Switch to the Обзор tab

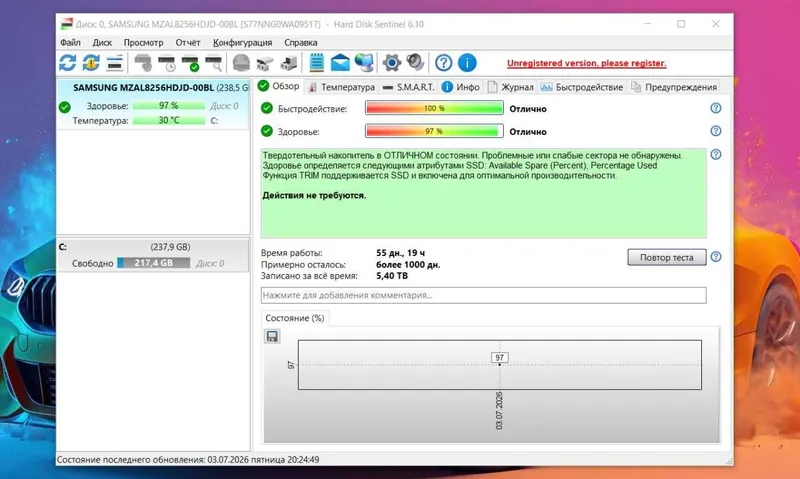279,86
